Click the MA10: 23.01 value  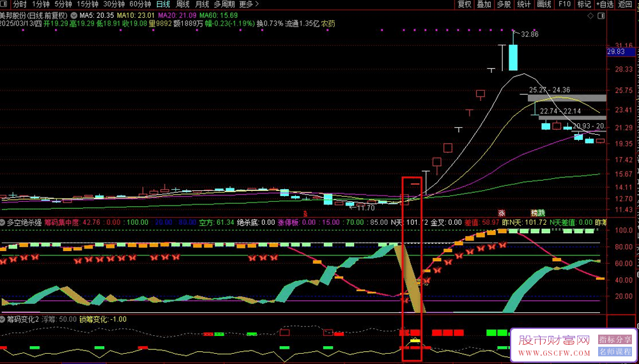[x=136, y=15]
